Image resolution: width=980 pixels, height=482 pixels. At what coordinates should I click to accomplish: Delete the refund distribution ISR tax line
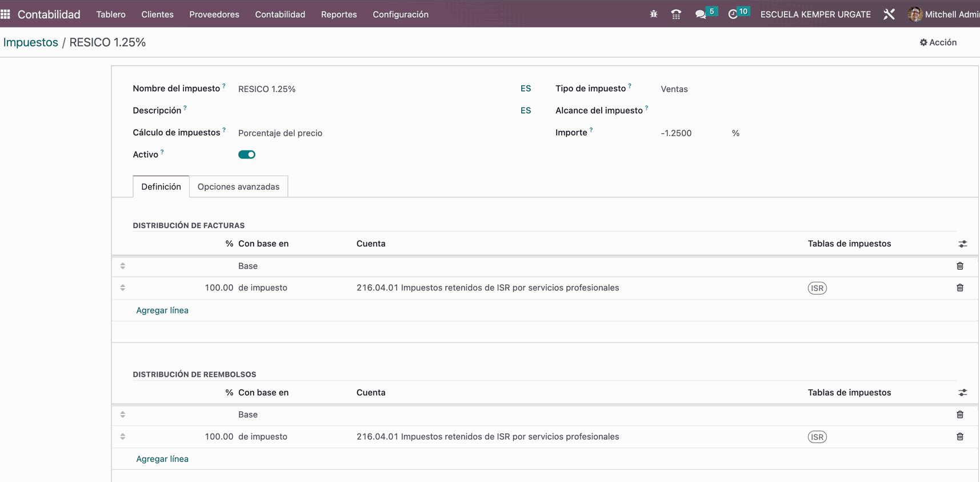pos(960,437)
